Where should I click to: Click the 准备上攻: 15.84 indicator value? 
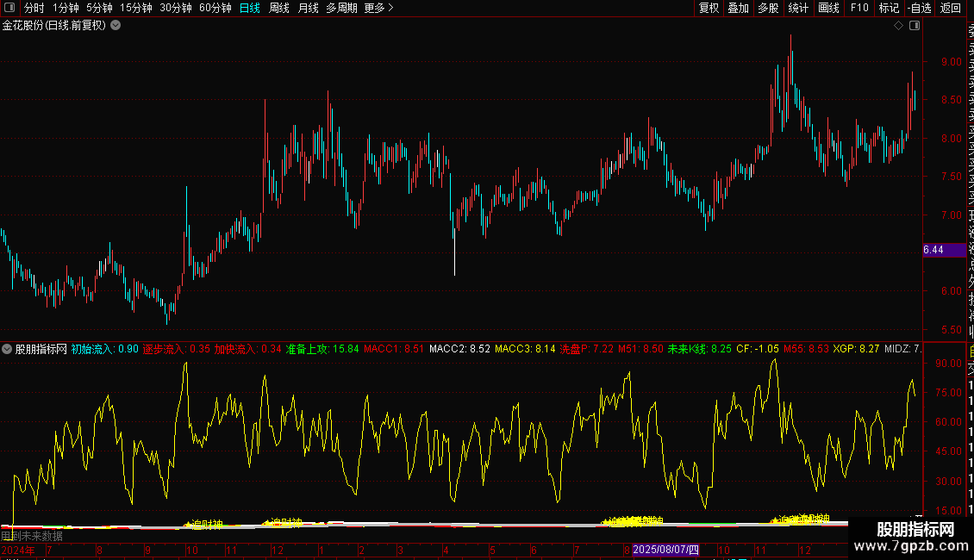(322, 349)
